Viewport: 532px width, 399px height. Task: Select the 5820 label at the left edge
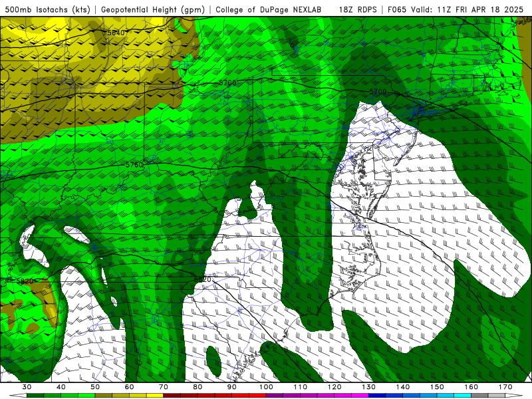(25, 281)
